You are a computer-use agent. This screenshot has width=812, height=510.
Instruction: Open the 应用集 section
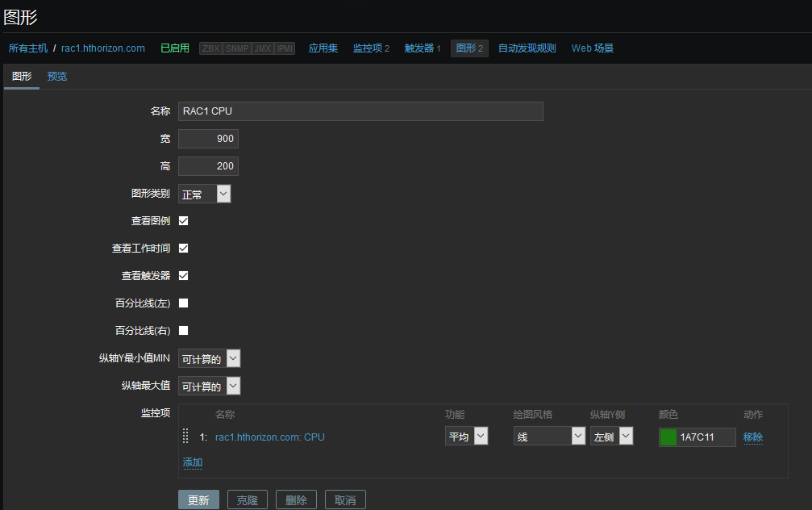(x=323, y=48)
